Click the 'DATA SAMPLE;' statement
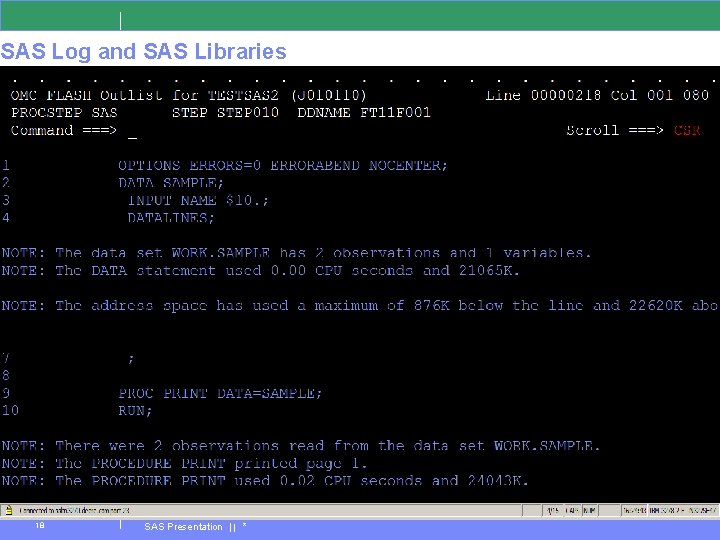 pos(170,183)
